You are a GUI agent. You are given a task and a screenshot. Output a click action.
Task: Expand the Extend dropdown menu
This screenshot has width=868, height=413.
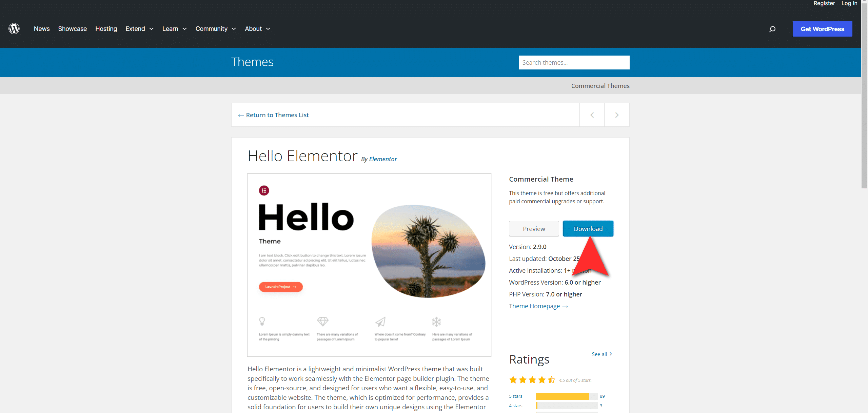pos(139,29)
